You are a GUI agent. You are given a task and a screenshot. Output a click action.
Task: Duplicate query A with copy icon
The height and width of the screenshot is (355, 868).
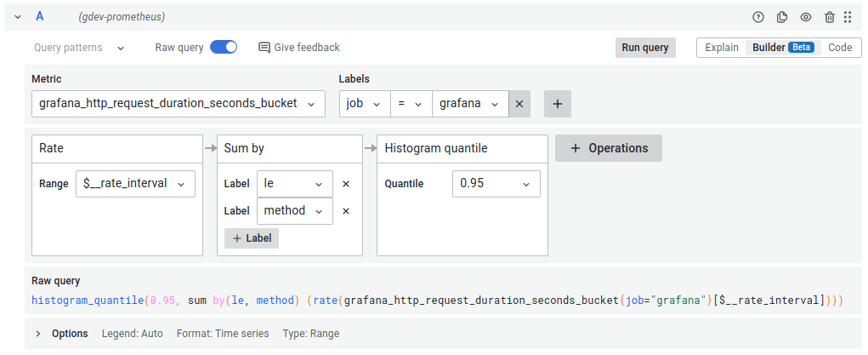click(782, 17)
